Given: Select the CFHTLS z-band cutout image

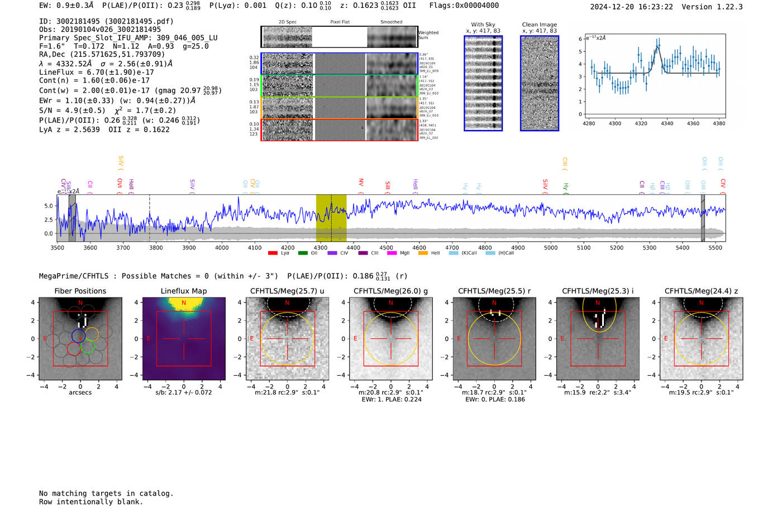Looking at the screenshot, I should 702,338.
